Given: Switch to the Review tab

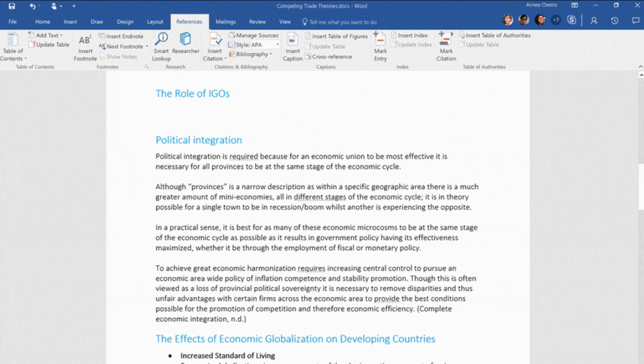Looking at the screenshot, I should tap(258, 21).
